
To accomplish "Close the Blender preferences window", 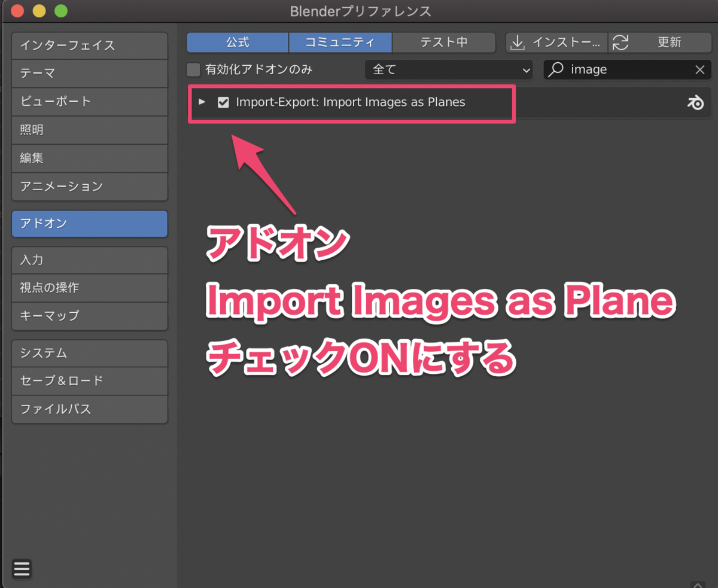I will coord(17,11).
